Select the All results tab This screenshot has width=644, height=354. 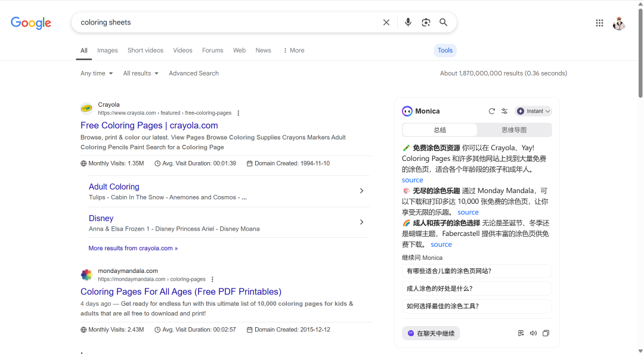coord(84,51)
